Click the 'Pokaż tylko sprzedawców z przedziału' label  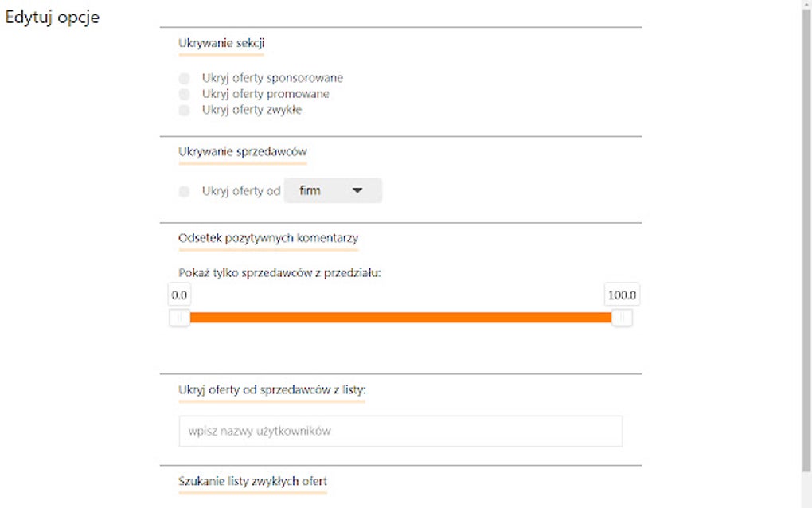coord(280,272)
